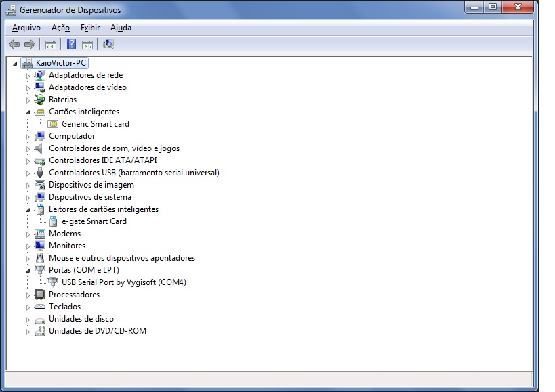This screenshot has width=555, height=392.
Task: Click the Controladores IDE ATA/ATAPI icon
Action: (39, 161)
